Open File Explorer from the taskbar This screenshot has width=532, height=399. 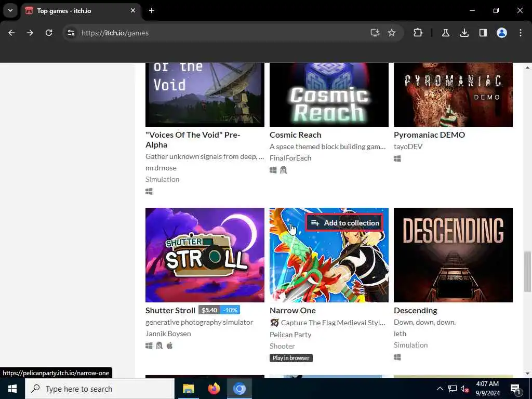coord(188,389)
